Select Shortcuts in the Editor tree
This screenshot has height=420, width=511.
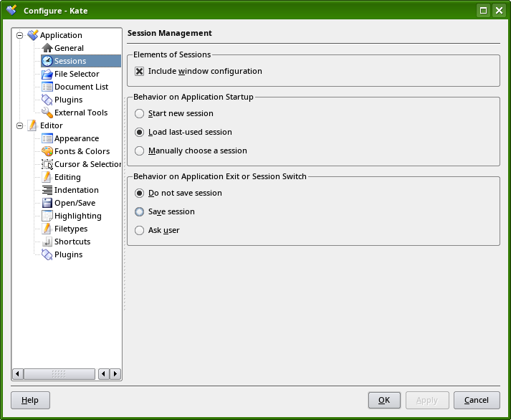(x=72, y=242)
